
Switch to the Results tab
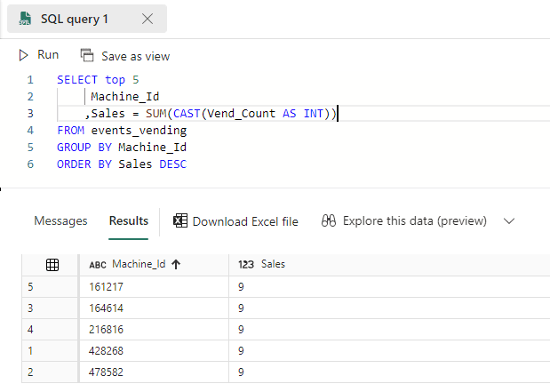129,220
